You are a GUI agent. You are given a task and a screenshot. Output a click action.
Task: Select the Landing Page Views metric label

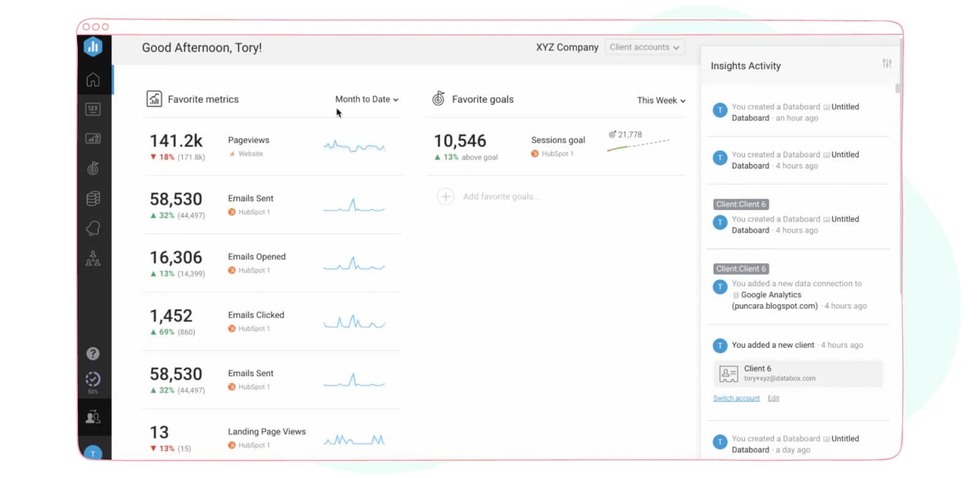point(267,431)
